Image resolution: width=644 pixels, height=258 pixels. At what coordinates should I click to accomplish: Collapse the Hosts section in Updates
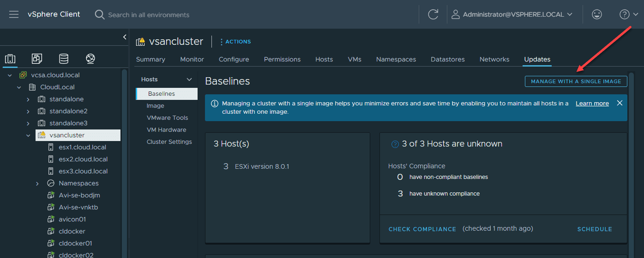coord(189,80)
